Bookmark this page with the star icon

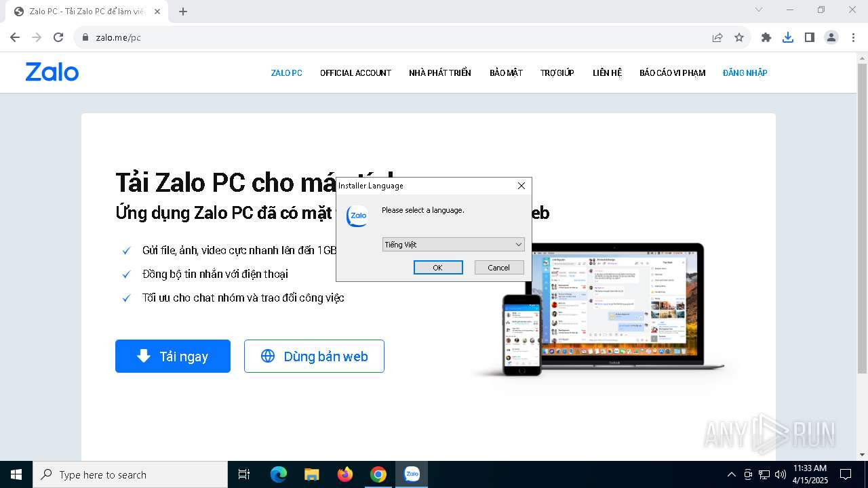pos(739,37)
